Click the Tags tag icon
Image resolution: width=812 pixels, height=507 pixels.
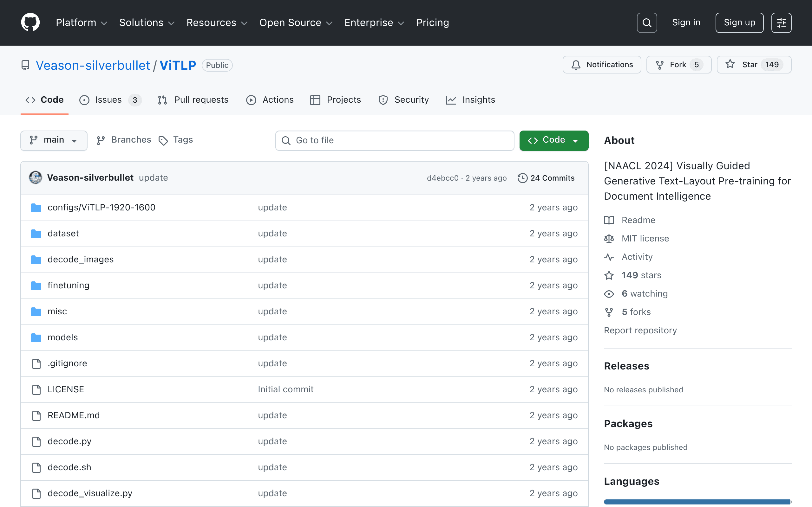click(x=163, y=140)
